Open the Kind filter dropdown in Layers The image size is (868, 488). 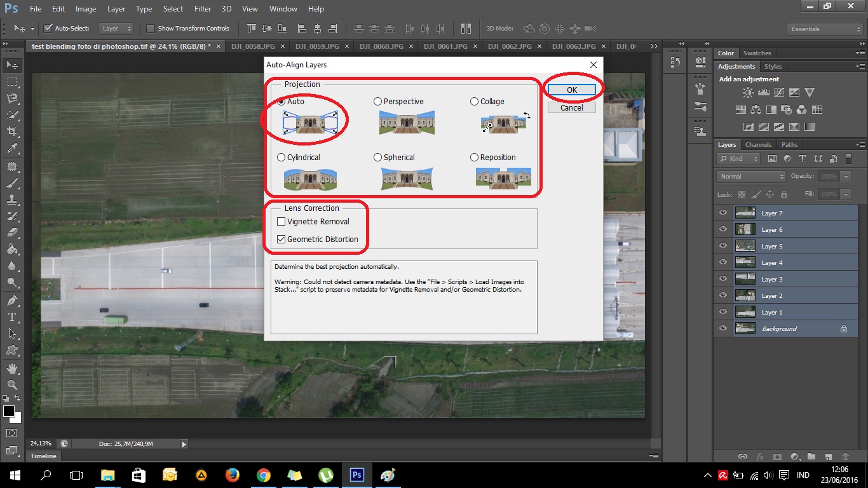(x=738, y=159)
